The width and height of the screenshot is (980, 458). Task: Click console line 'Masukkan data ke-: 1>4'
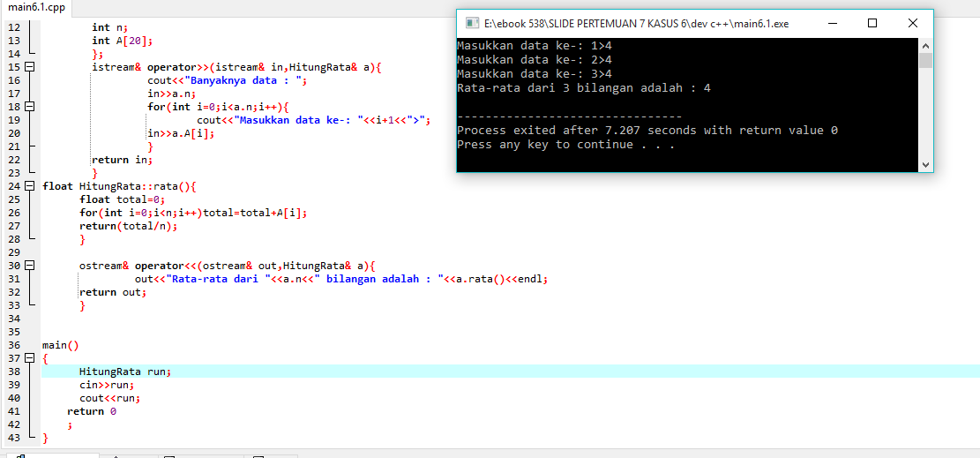pyautogui.click(x=535, y=46)
